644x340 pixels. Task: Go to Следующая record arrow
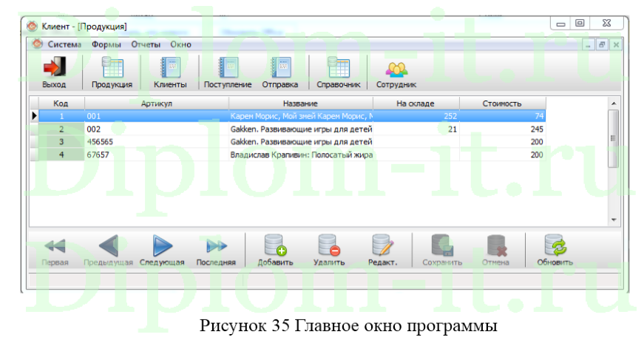tap(162, 246)
